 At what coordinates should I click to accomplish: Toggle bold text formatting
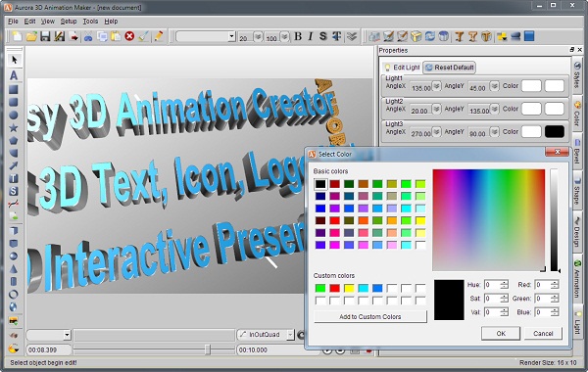pyautogui.click(x=298, y=36)
